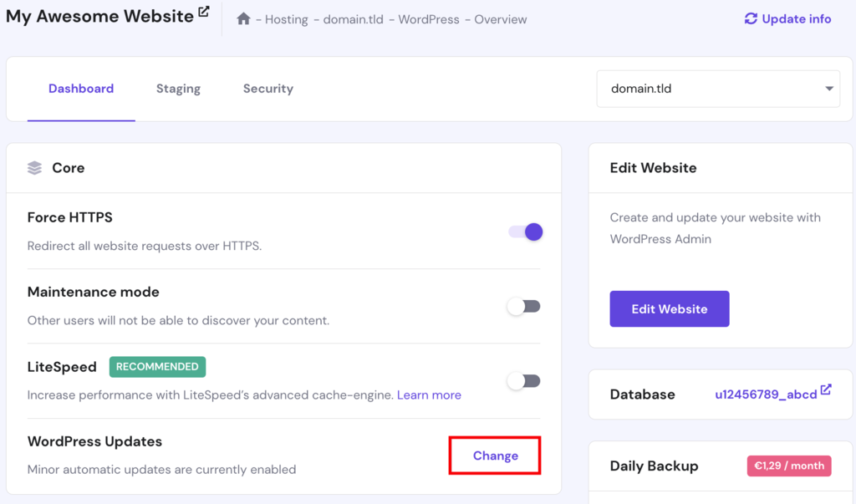The height and width of the screenshot is (504, 856).
Task: Open the domain.tld selector dropdown
Action: pyautogui.click(x=717, y=88)
